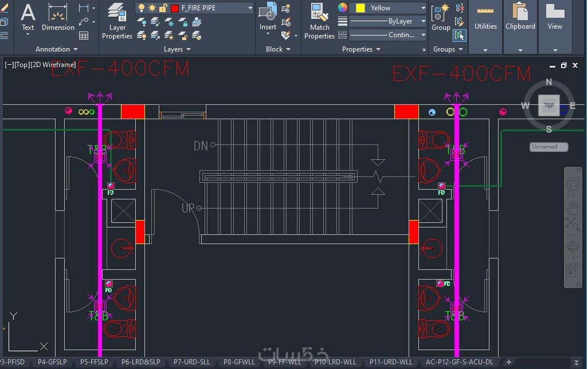Viewport: 588px width, 369px height.
Task: Expand the Layers panel
Action: coord(177,49)
